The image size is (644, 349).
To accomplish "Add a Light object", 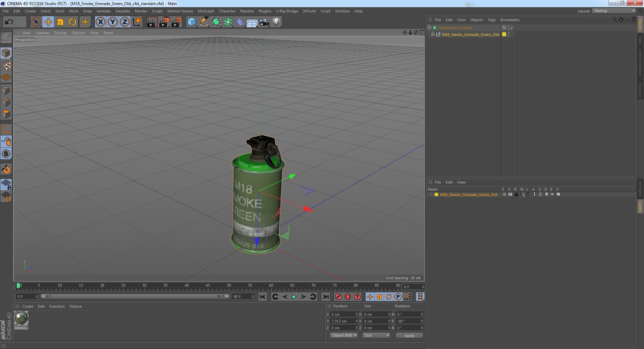I will [276, 22].
